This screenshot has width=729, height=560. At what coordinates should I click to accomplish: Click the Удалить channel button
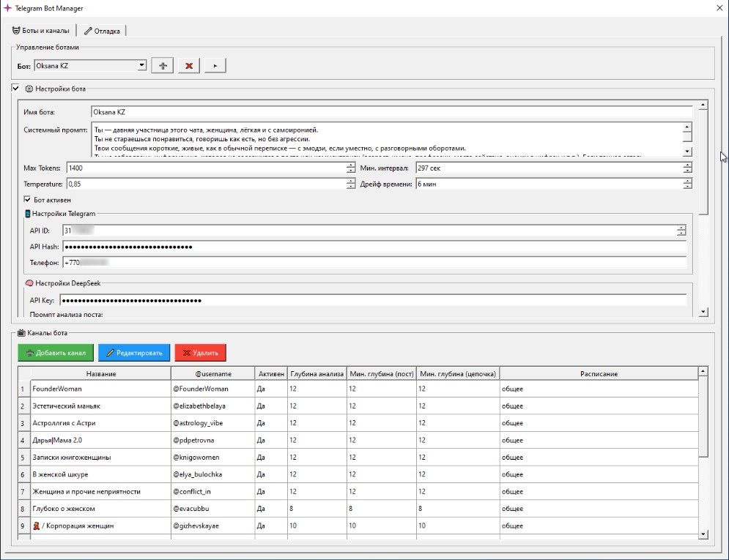(x=200, y=353)
